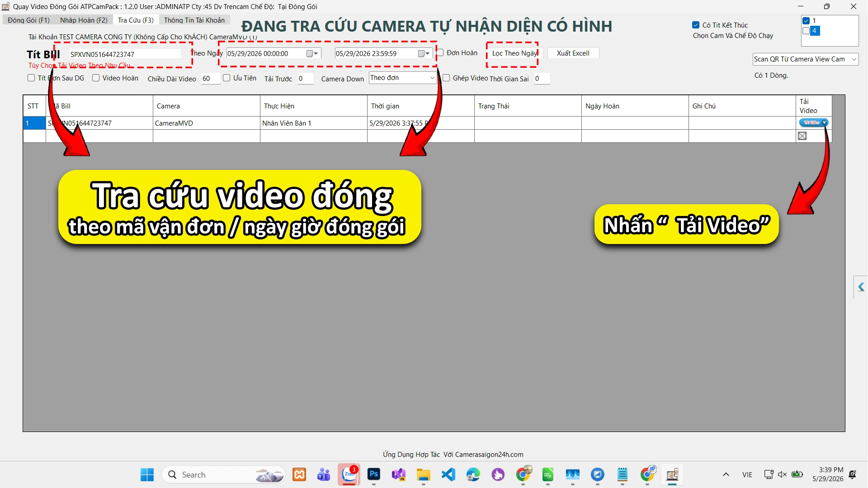The height and width of the screenshot is (488, 868).
Task: Open the 'Scan QR Từ Camera View Cam' dropdown
Action: coord(854,59)
